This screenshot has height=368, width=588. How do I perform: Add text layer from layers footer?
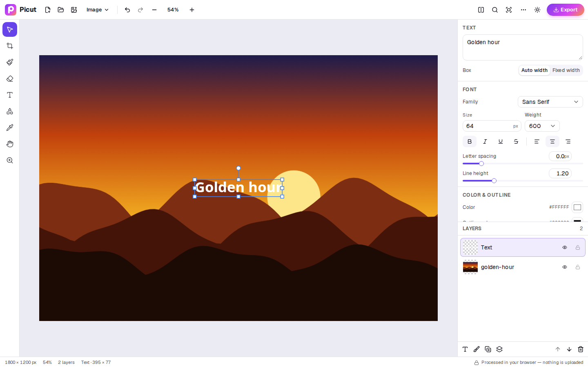click(x=465, y=349)
